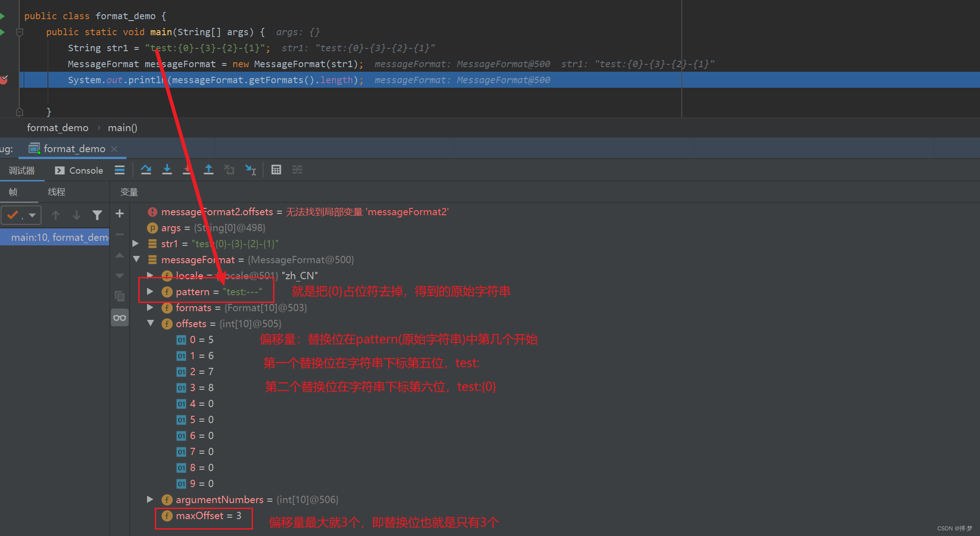Screen dimensions: 980x536
Task: Click the "zh_CN" locale value
Action: click(300, 276)
